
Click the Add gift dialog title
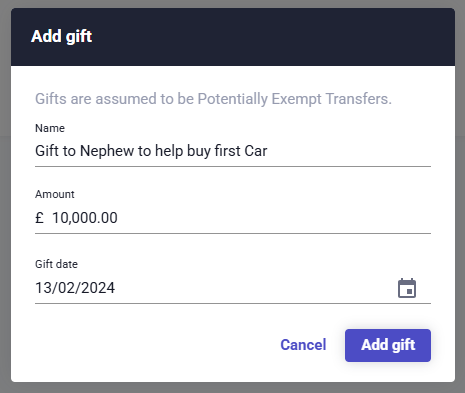click(x=61, y=36)
